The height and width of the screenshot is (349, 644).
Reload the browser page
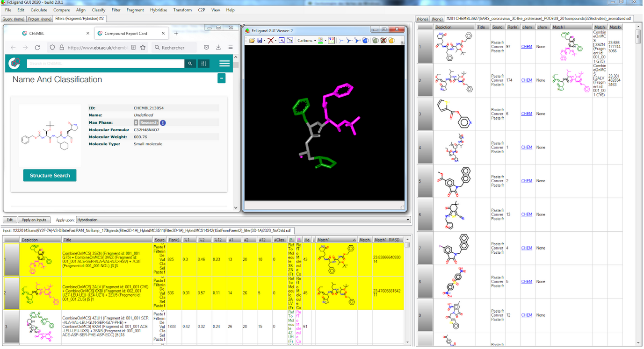pos(37,48)
